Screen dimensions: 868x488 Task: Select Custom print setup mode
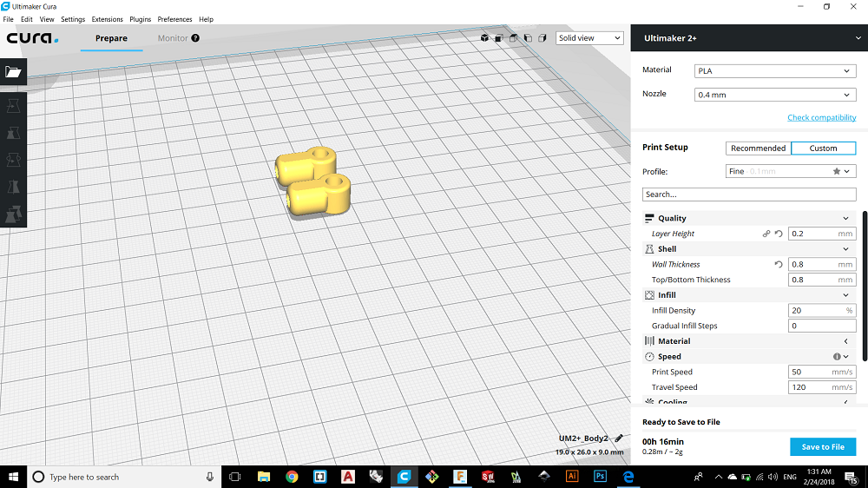coord(823,148)
